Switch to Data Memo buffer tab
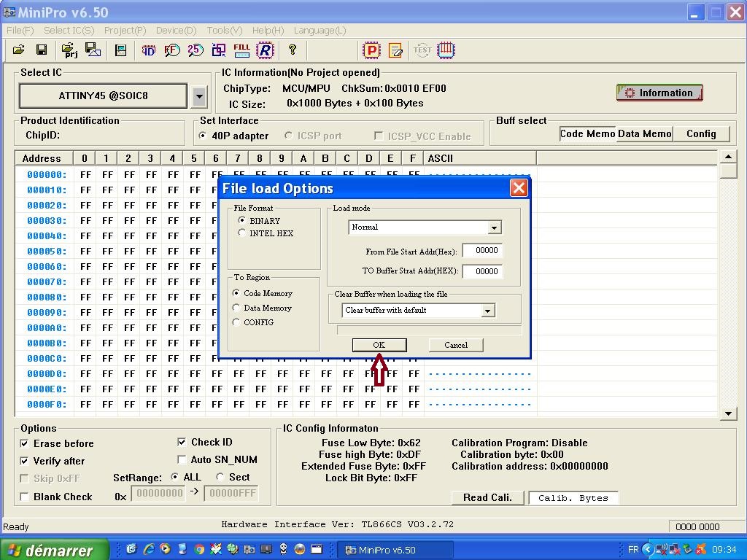The width and height of the screenshot is (747, 560). 645,134
